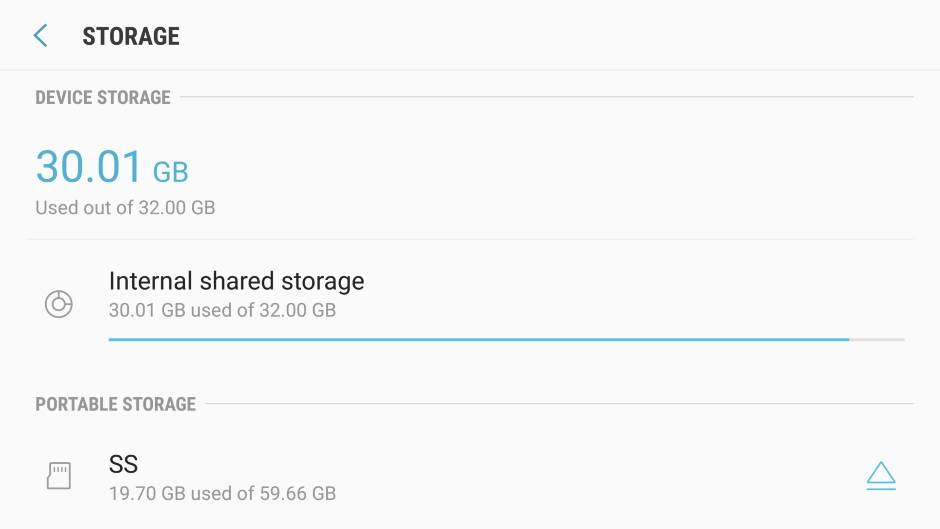The width and height of the screenshot is (940, 529).
Task: Eject the SS portable storage
Action: coord(880,476)
